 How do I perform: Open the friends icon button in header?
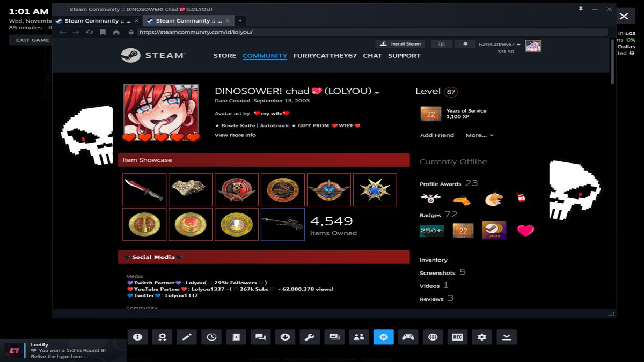(441, 44)
